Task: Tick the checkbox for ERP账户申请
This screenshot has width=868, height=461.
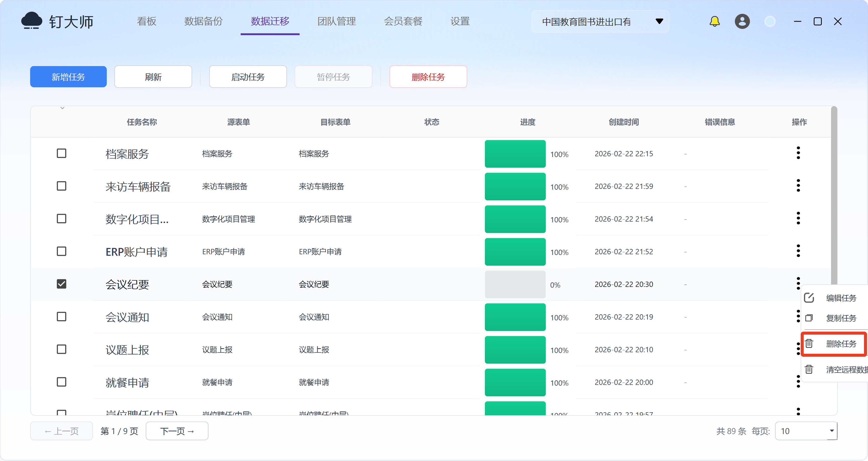Action: pos(61,251)
